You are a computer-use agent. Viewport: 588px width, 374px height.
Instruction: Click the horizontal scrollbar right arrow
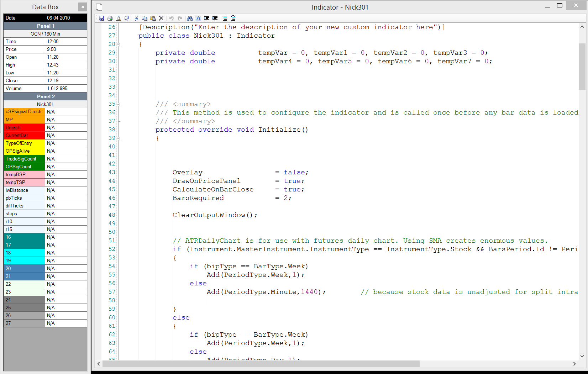tap(574, 364)
